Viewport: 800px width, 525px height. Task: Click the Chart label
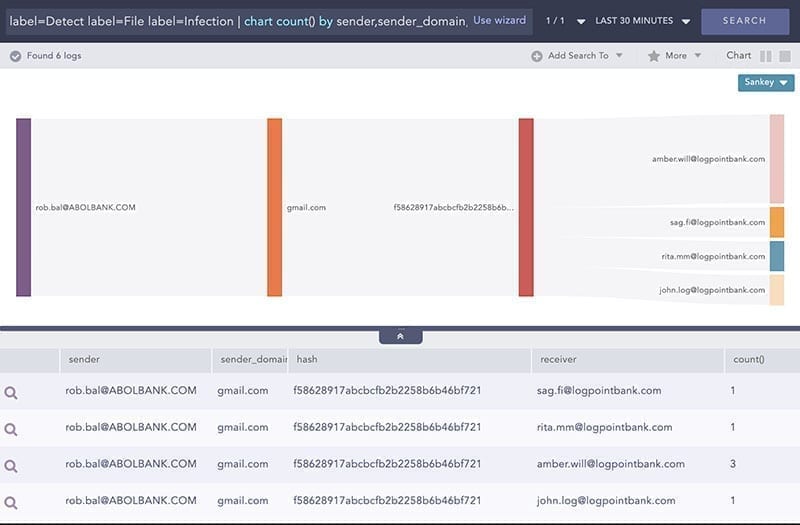click(x=738, y=56)
